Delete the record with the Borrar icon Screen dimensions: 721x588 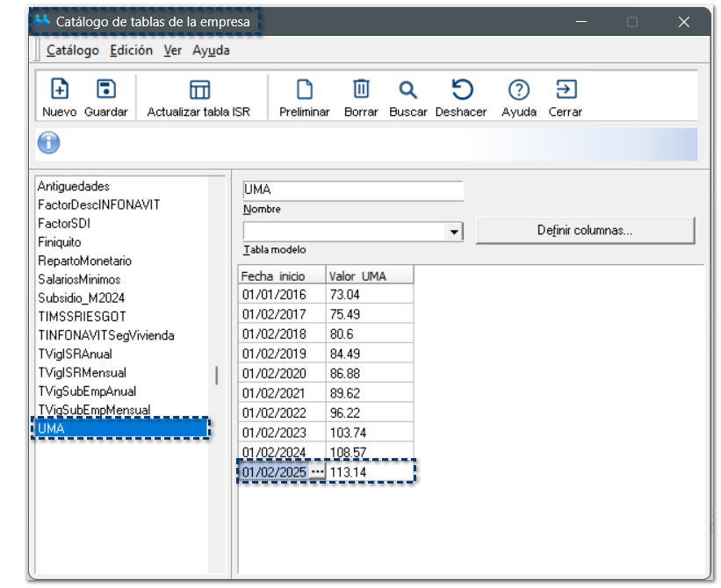[361, 90]
